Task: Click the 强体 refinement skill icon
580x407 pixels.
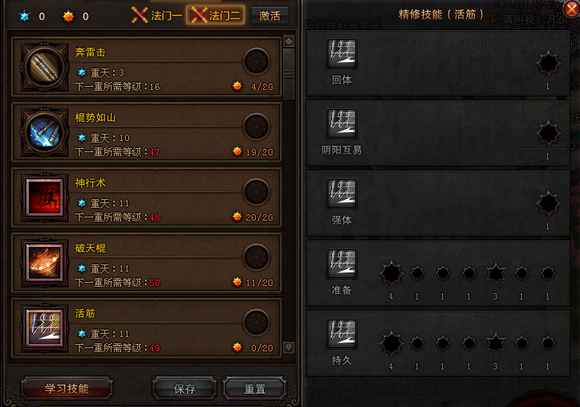Action: click(x=342, y=194)
